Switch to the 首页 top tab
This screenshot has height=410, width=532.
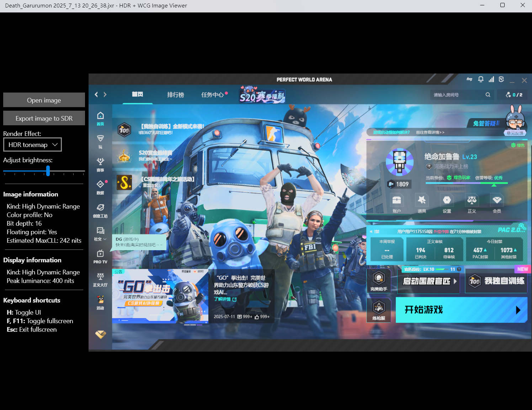[x=138, y=94]
